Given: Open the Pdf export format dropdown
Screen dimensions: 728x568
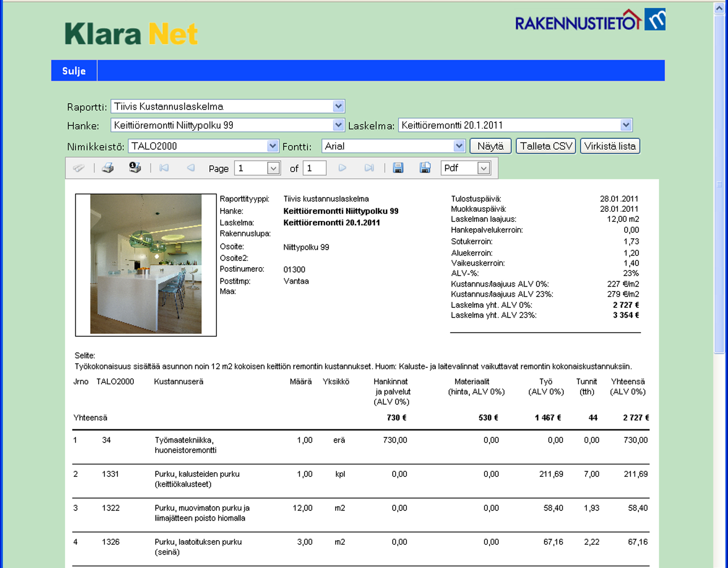Looking at the screenshot, I should tap(466, 168).
